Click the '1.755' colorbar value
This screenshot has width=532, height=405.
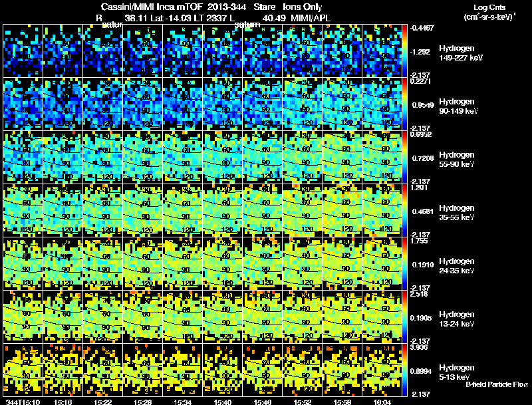(x=420, y=241)
